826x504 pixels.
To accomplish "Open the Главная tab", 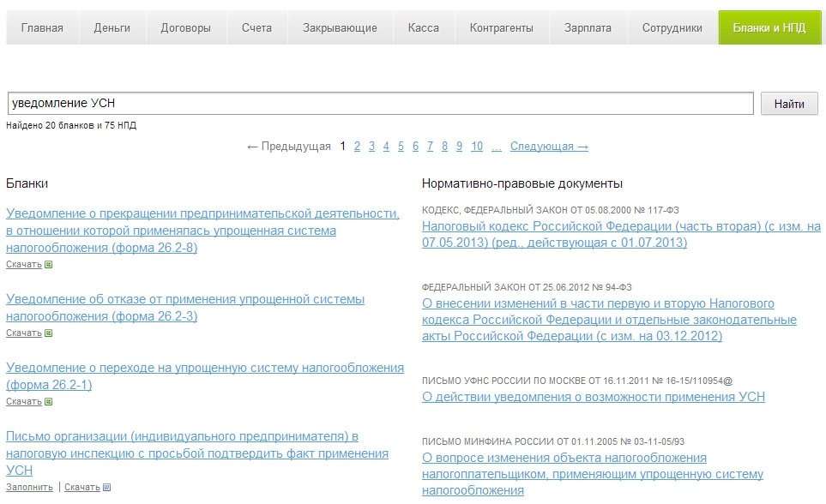I will [x=42, y=28].
